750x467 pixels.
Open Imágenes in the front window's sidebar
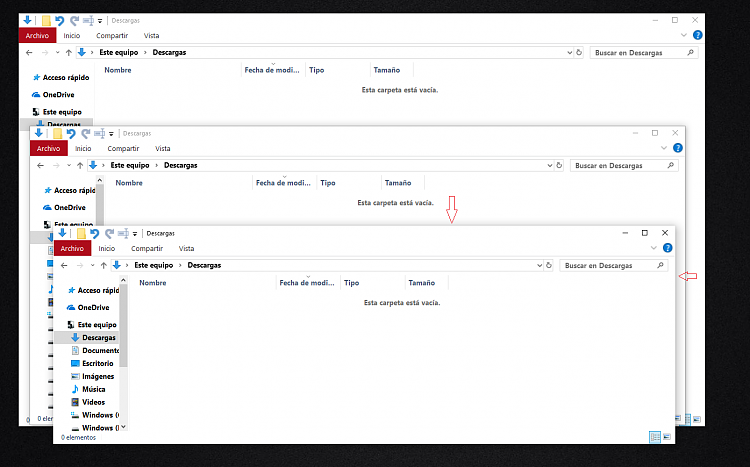93,377
